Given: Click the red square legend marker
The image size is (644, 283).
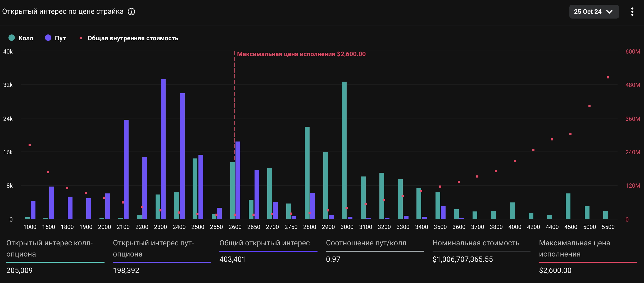Looking at the screenshot, I should click(x=81, y=38).
